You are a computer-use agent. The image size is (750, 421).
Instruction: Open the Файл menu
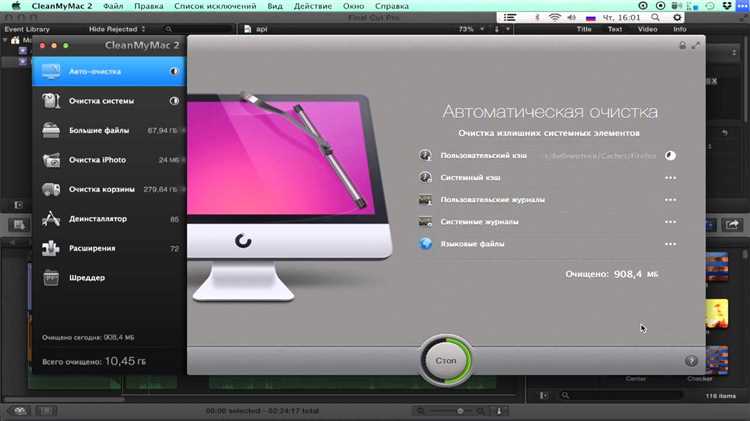pyautogui.click(x=113, y=6)
